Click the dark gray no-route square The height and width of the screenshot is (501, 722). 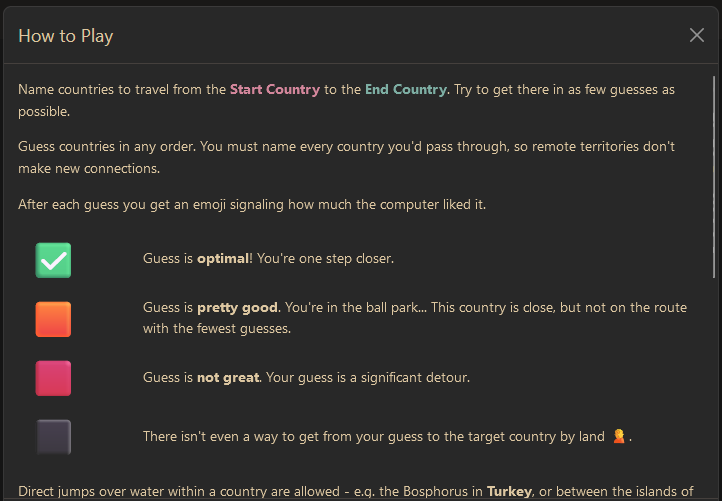tap(53, 437)
